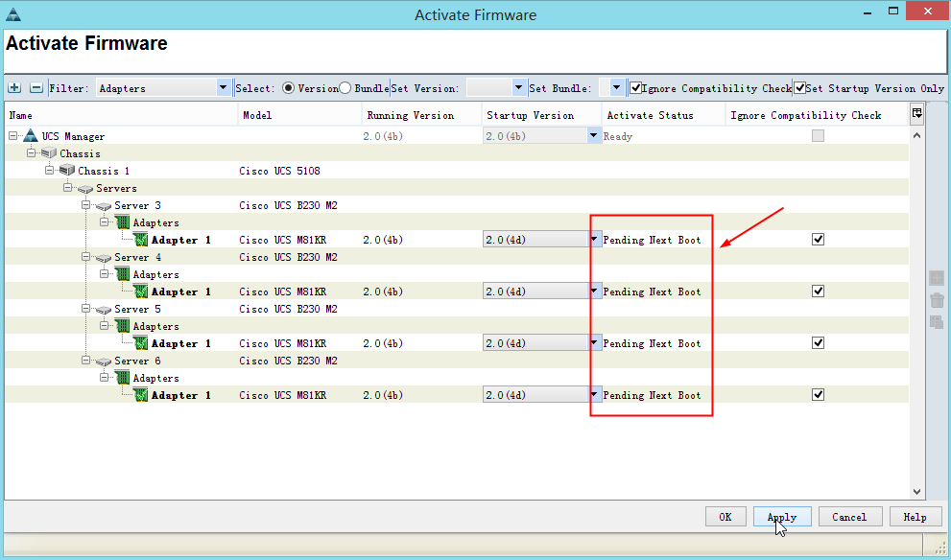Click the Adapter 1 card icon under Server 5
Image resolution: width=951 pixels, height=560 pixels.
tap(141, 343)
